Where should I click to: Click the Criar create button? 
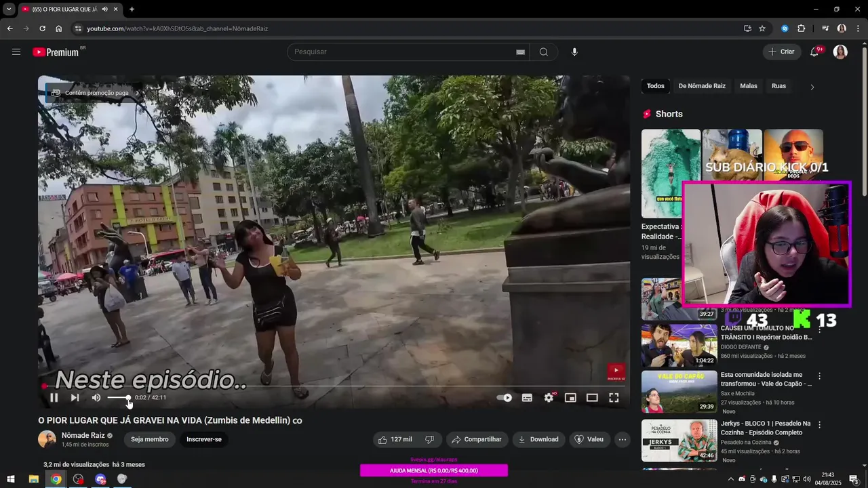pos(781,52)
